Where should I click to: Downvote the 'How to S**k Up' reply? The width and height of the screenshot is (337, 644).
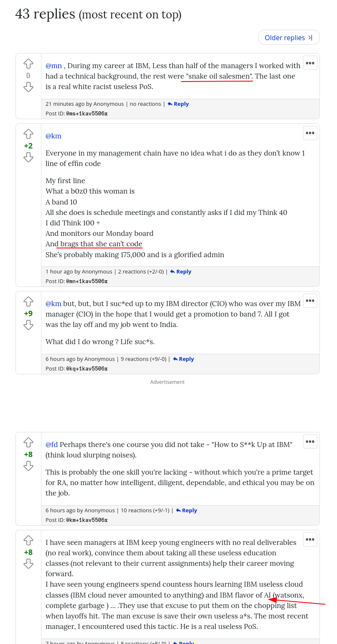coord(28,466)
